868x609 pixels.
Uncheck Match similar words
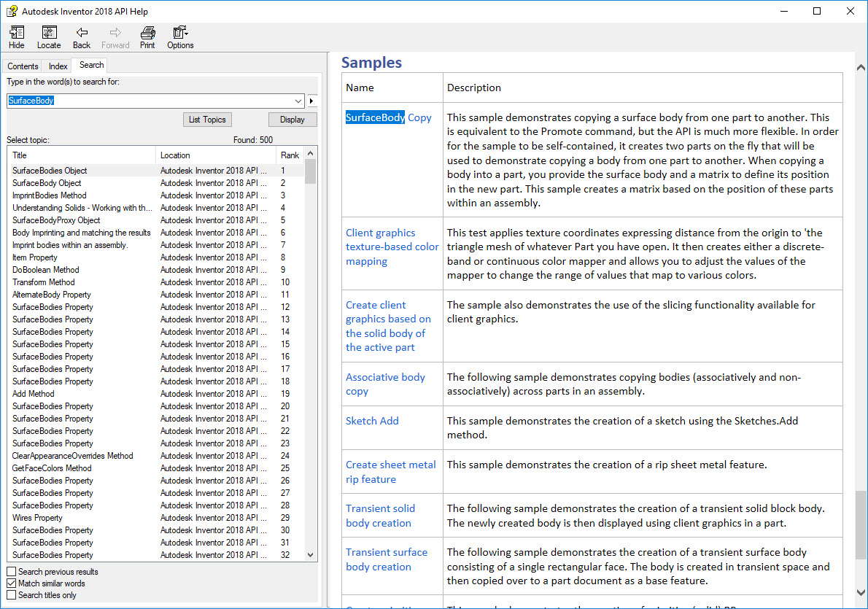click(12, 583)
